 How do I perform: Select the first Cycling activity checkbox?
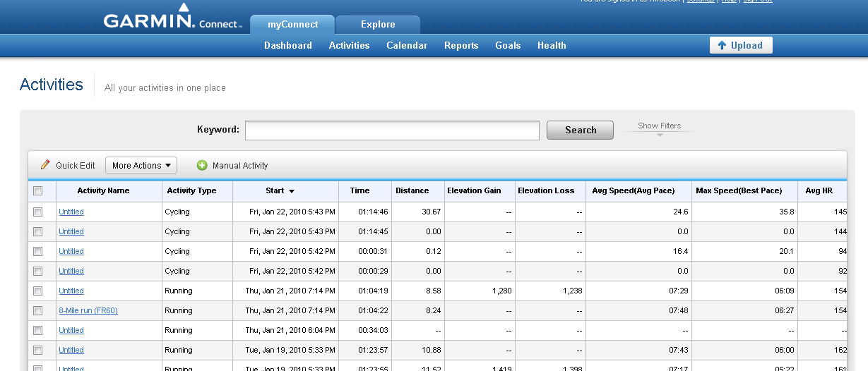click(x=38, y=212)
